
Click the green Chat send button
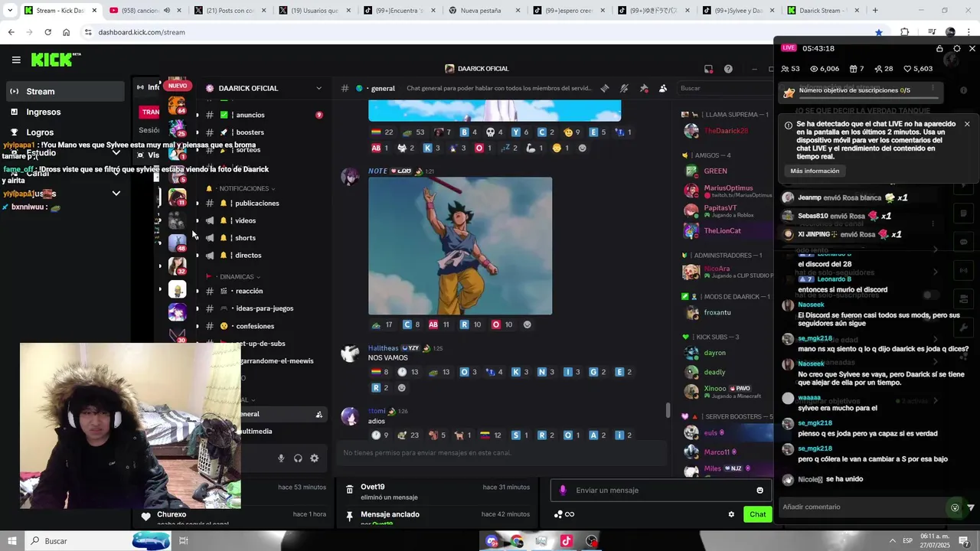[x=757, y=514]
